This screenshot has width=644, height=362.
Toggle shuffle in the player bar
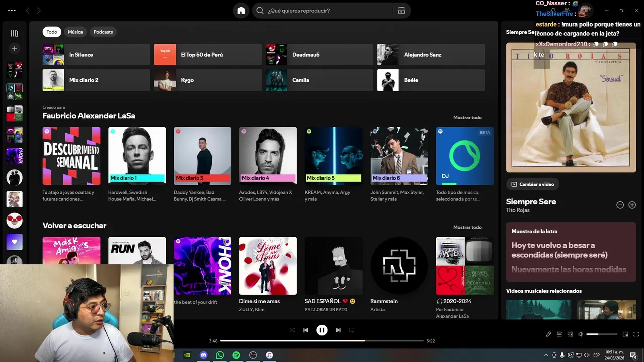coord(292,330)
